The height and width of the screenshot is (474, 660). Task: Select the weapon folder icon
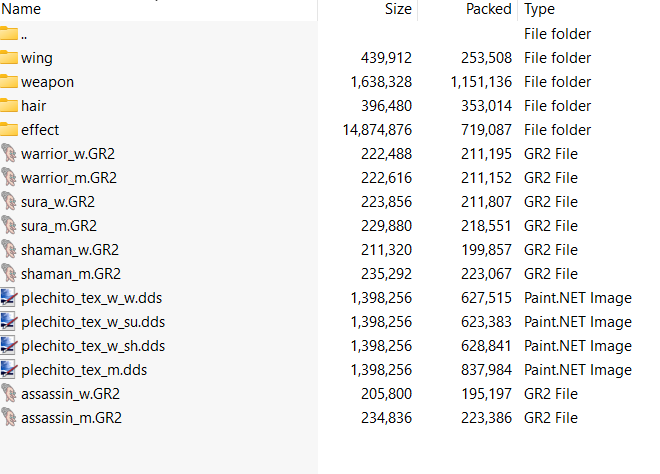tap(9, 82)
